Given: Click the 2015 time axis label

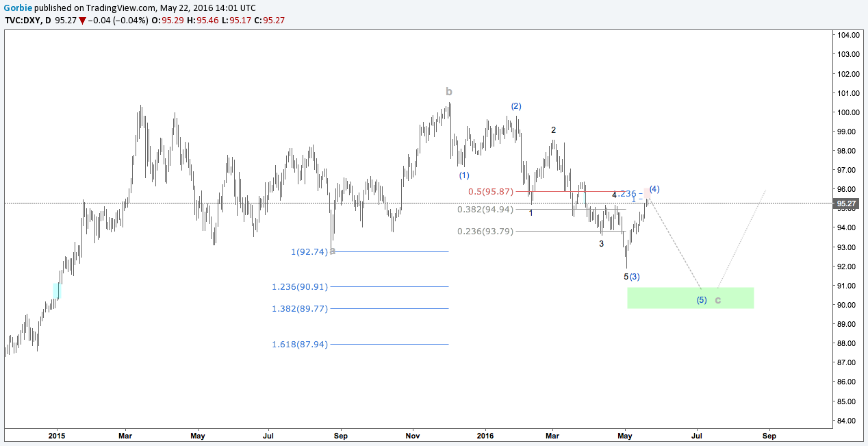Looking at the screenshot, I should [58, 435].
